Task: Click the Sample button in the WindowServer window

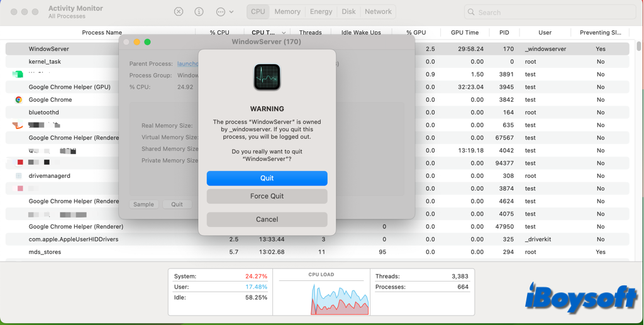Action: pos(143,204)
